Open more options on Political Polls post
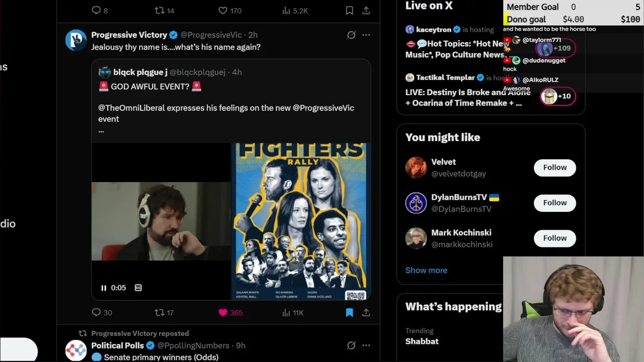The width and height of the screenshot is (644, 362). point(366,345)
